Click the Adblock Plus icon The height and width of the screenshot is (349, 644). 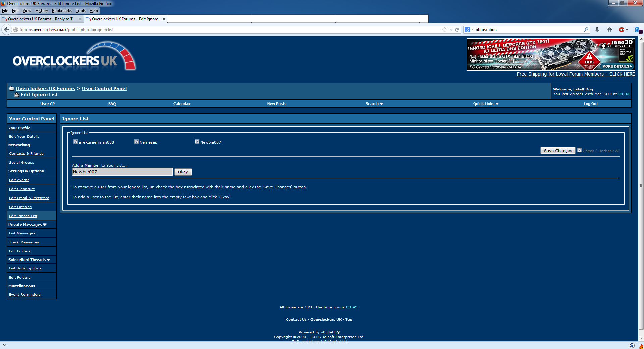click(x=622, y=30)
